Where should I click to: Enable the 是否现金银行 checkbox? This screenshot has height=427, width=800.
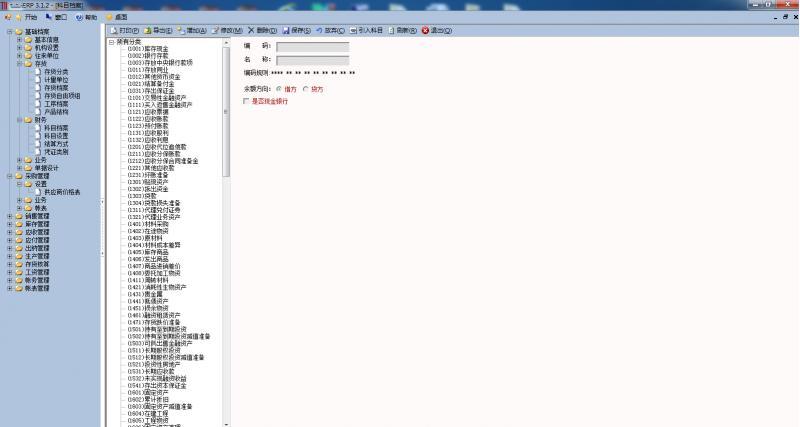pos(247,101)
